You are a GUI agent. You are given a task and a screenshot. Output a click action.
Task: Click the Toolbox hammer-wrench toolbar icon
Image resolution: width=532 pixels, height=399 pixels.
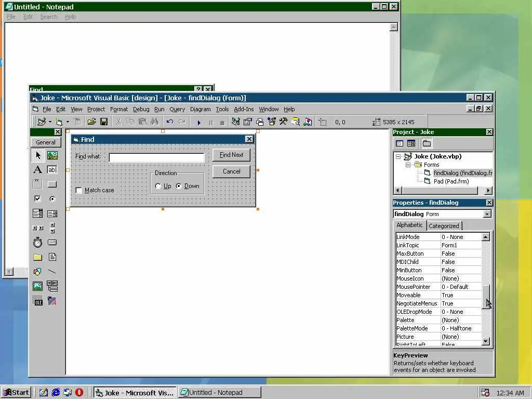click(x=283, y=122)
